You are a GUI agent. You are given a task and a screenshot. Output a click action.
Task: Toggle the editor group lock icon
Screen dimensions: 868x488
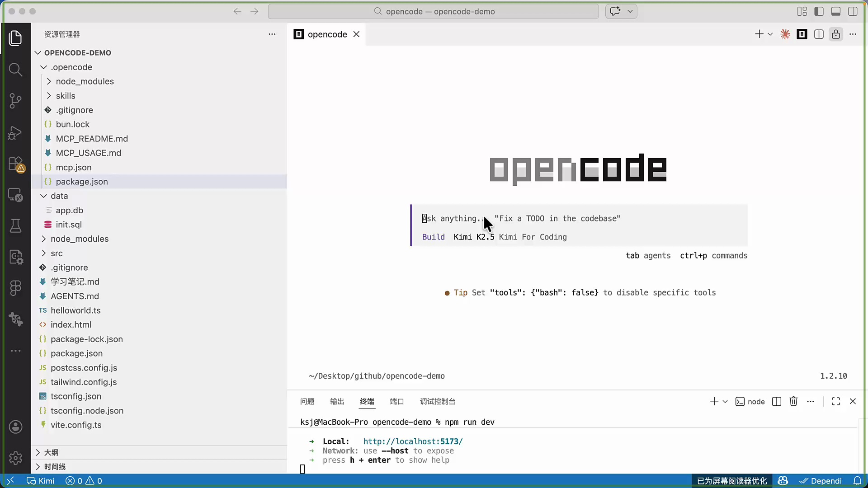point(836,34)
